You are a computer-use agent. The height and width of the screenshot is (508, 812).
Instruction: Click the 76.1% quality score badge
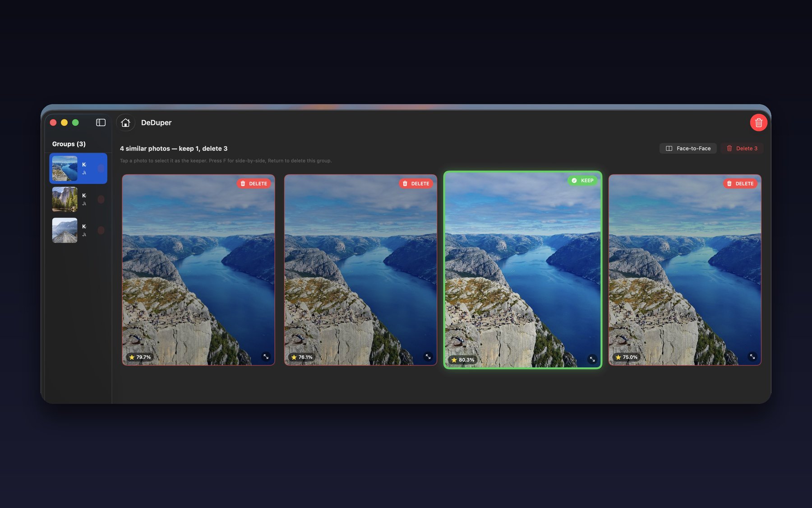tap(302, 357)
